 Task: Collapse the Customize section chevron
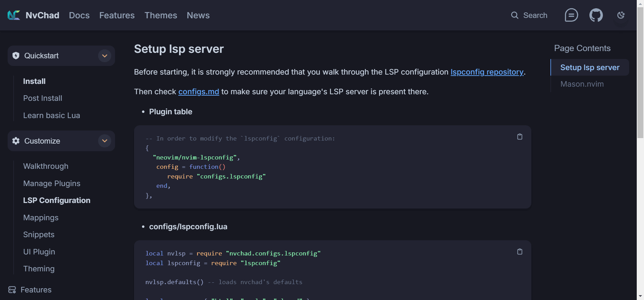105,141
